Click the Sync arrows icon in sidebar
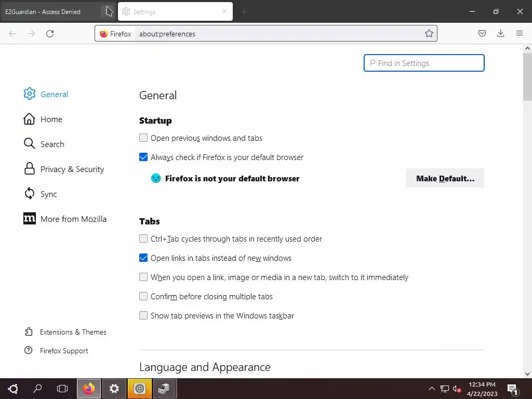 (x=30, y=194)
